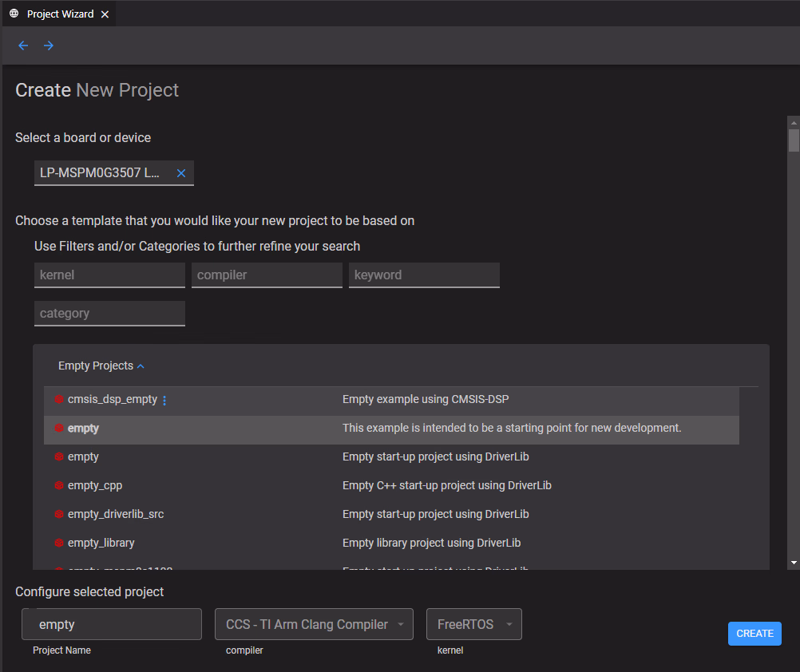
Task: Click the red chip icon beside empty_driverlib_src
Action: (59, 514)
